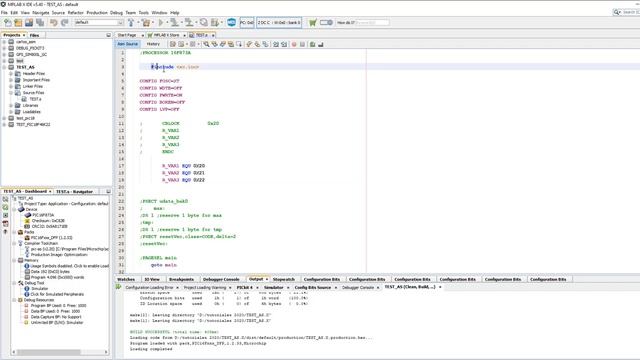Open the MPLAB Code Configurator icon
This screenshot has width=640, height=360.
tap(231, 22)
